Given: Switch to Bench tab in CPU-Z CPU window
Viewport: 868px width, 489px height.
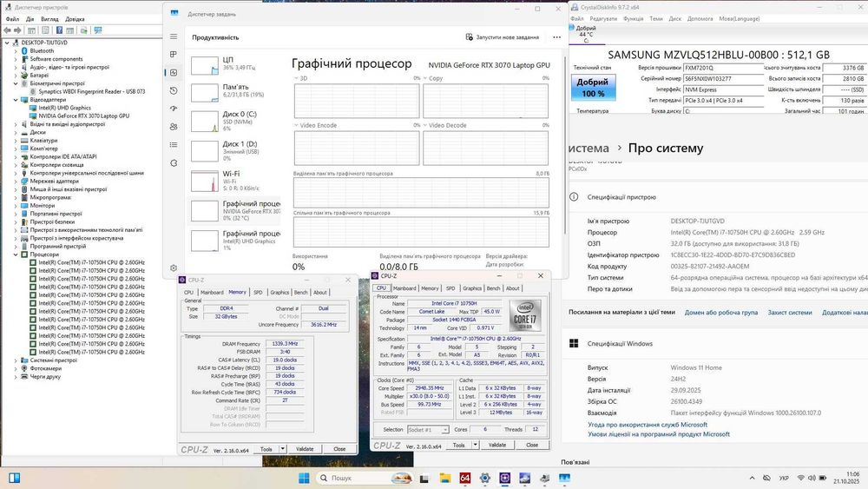Looking at the screenshot, I should [x=493, y=288].
